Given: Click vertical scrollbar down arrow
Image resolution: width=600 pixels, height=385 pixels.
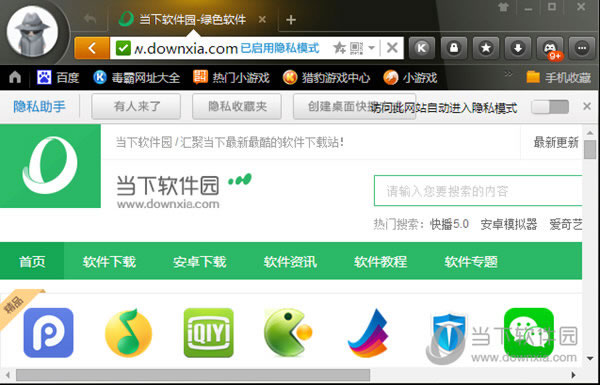Looking at the screenshot, I should click(590, 359).
